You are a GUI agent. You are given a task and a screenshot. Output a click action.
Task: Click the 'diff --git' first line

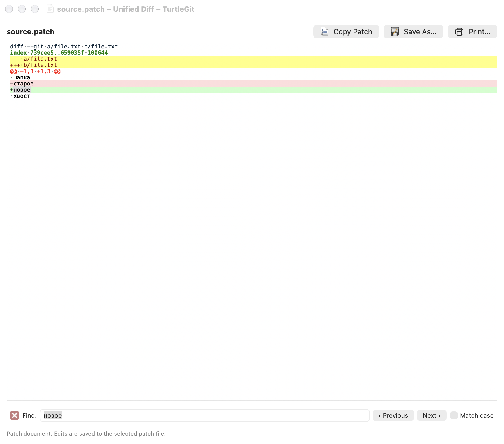pyautogui.click(x=64, y=47)
